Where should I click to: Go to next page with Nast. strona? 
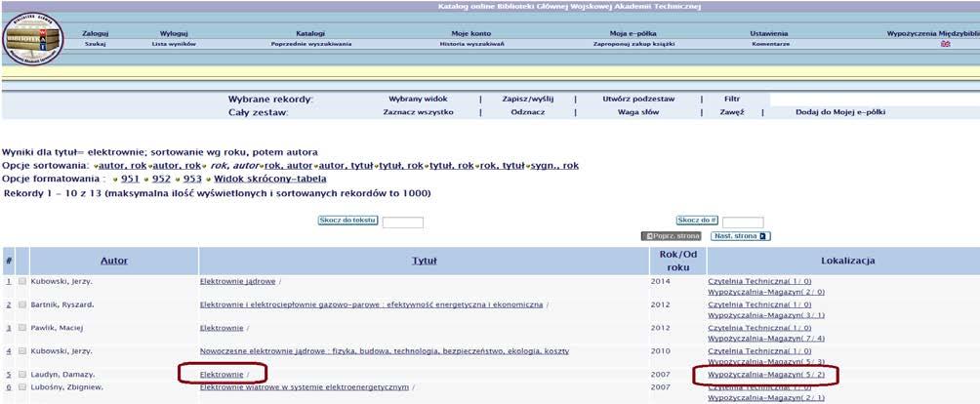pos(741,237)
